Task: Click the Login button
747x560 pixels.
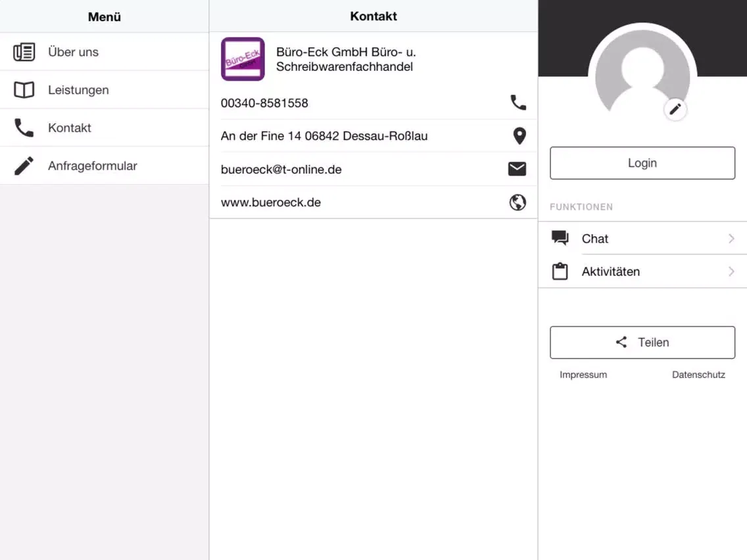Action: pos(642,163)
